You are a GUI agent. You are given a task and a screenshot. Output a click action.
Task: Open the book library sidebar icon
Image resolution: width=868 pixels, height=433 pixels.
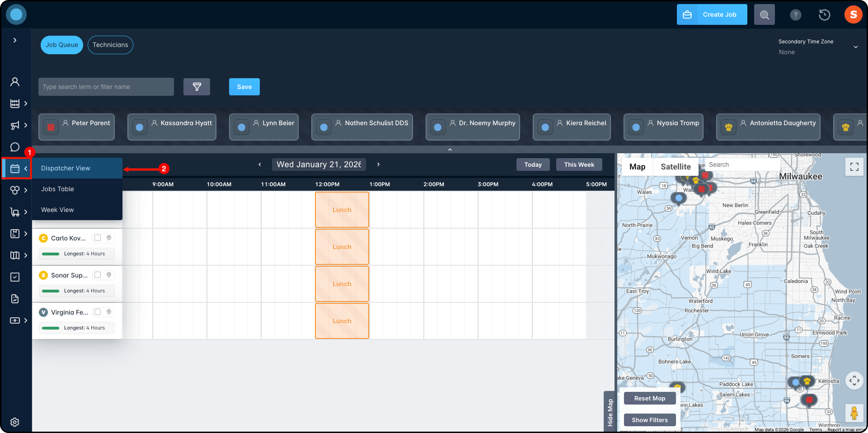pos(15,255)
